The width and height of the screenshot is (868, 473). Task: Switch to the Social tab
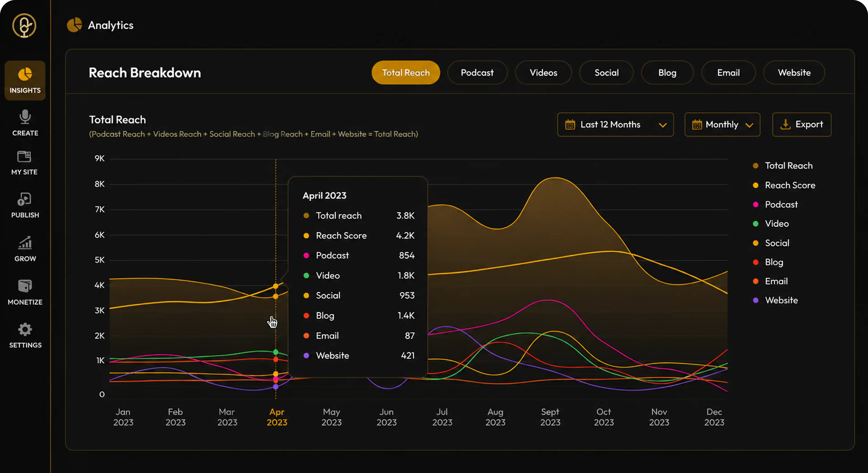[x=606, y=72]
